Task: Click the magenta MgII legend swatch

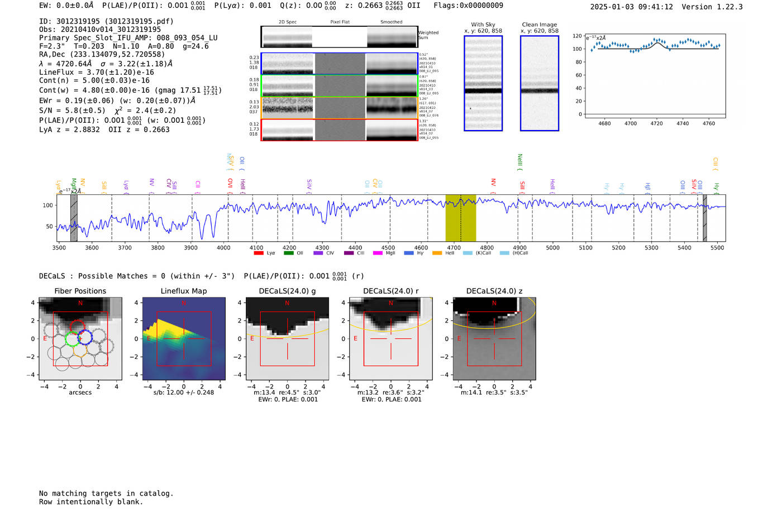Action: point(377,253)
